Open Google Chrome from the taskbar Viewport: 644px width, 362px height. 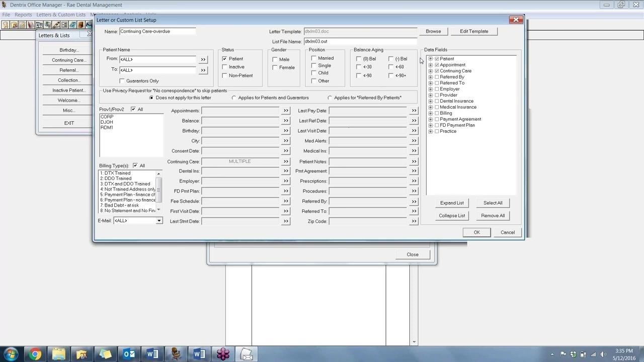(x=35, y=354)
